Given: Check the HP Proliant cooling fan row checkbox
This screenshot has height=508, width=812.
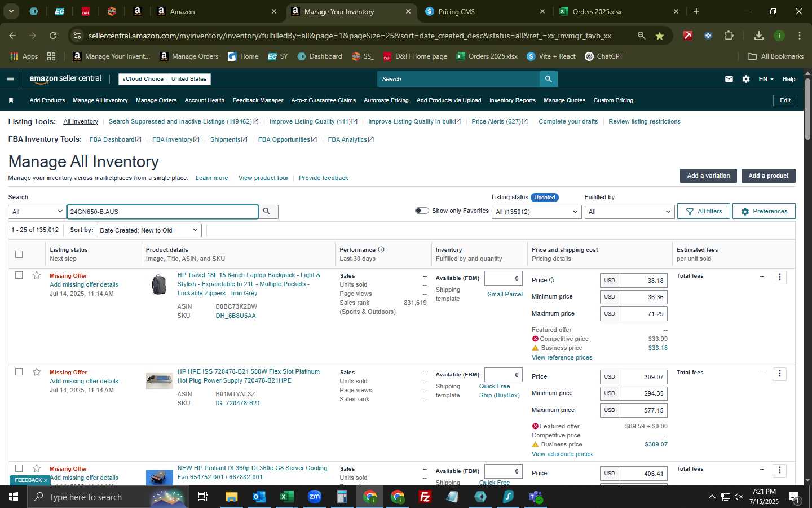Looking at the screenshot, I should point(19,468).
